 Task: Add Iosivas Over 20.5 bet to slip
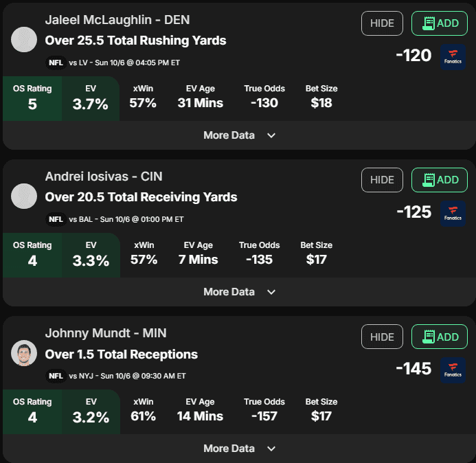pos(440,180)
